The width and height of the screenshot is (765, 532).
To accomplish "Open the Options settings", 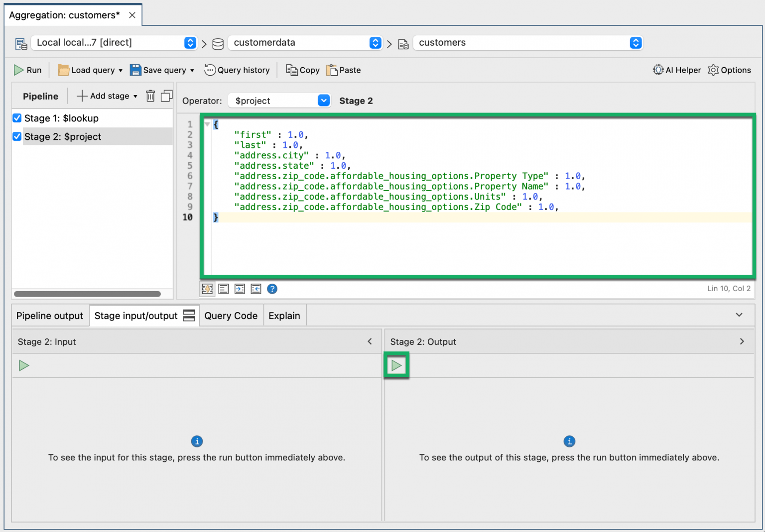I will point(729,70).
